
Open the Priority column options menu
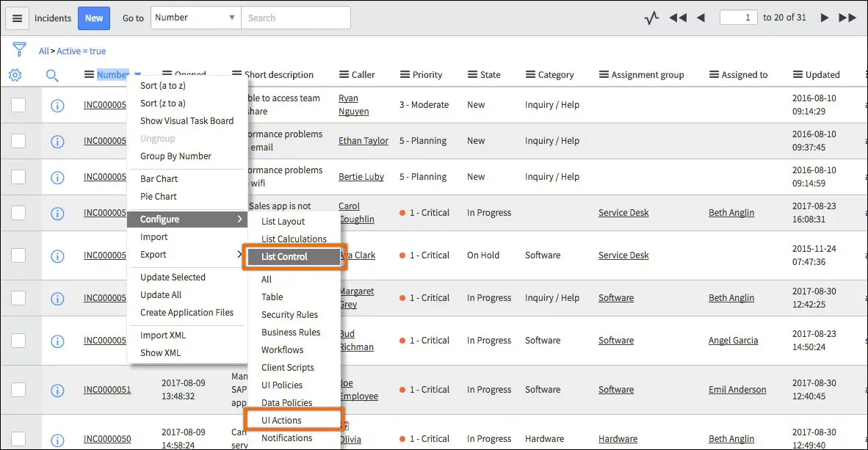(x=405, y=75)
